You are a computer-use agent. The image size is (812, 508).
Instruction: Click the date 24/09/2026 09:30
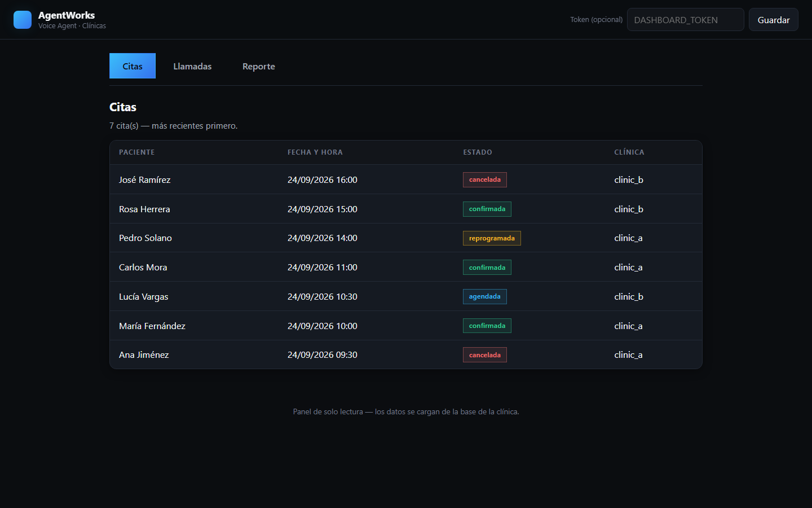[x=323, y=354]
